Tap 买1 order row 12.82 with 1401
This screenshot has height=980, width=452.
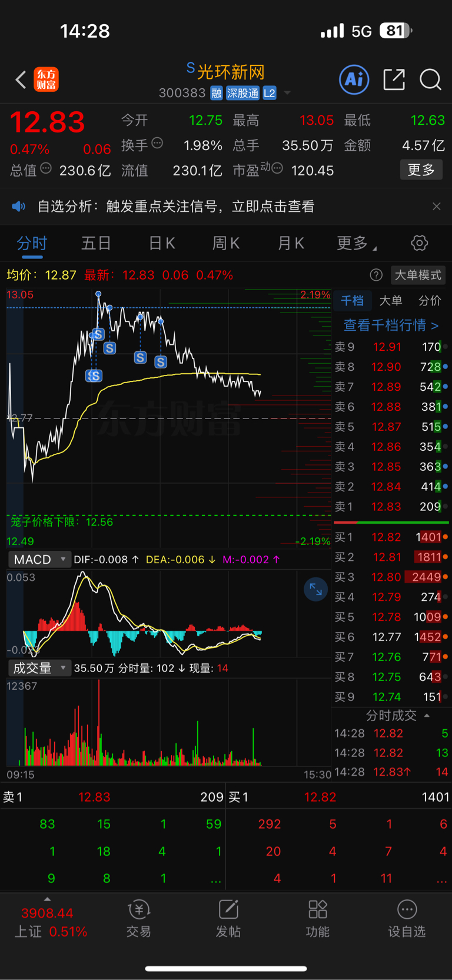(391, 537)
